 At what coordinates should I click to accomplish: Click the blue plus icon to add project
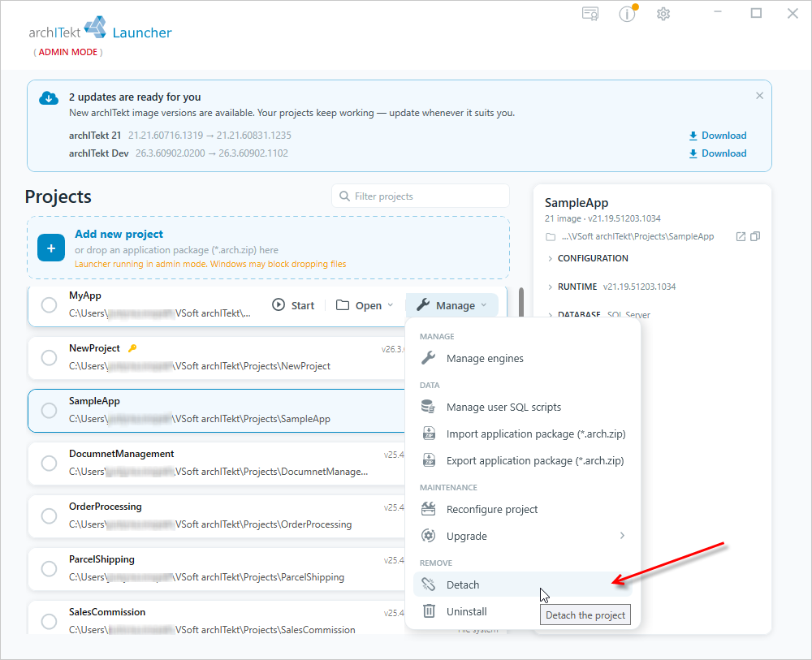(51, 248)
